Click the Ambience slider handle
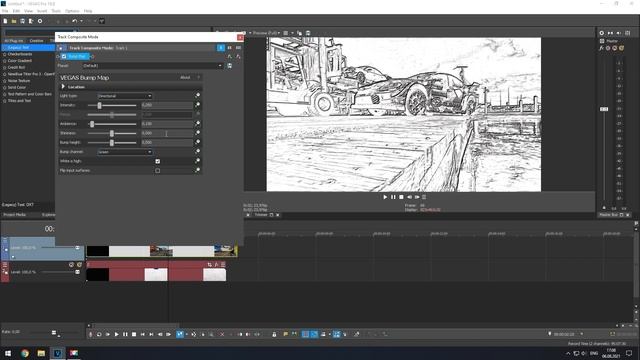Image resolution: width=640 pixels, height=360 pixels. pyautogui.click(x=92, y=124)
